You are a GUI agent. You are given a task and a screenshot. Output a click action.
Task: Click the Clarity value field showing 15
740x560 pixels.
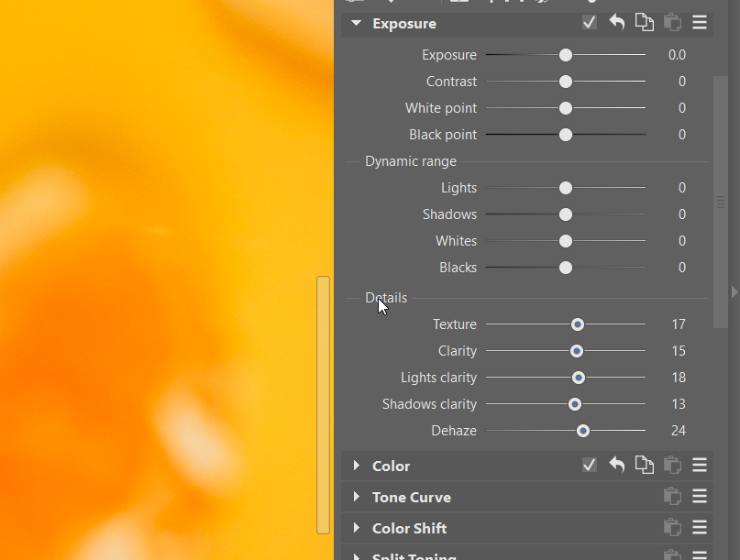click(678, 351)
